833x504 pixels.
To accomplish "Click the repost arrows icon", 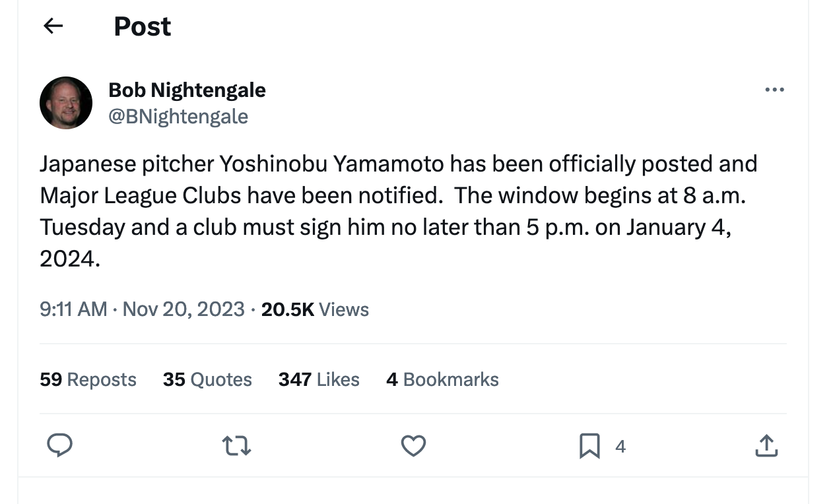I will coord(237,447).
